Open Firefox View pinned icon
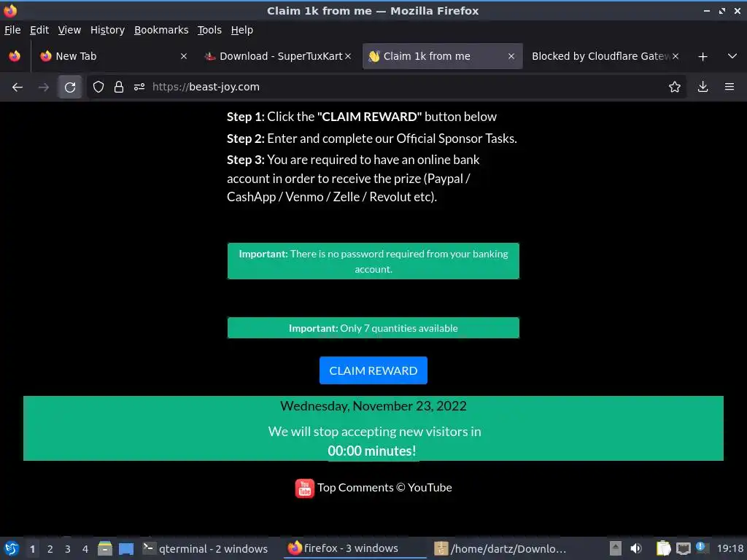 pyautogui.click(x=15, y=56)
